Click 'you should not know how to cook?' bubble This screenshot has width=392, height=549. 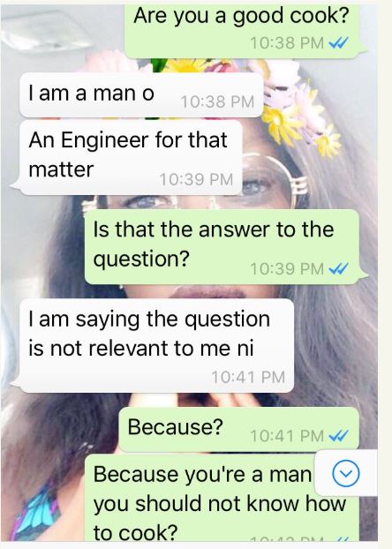click(222, 498)
